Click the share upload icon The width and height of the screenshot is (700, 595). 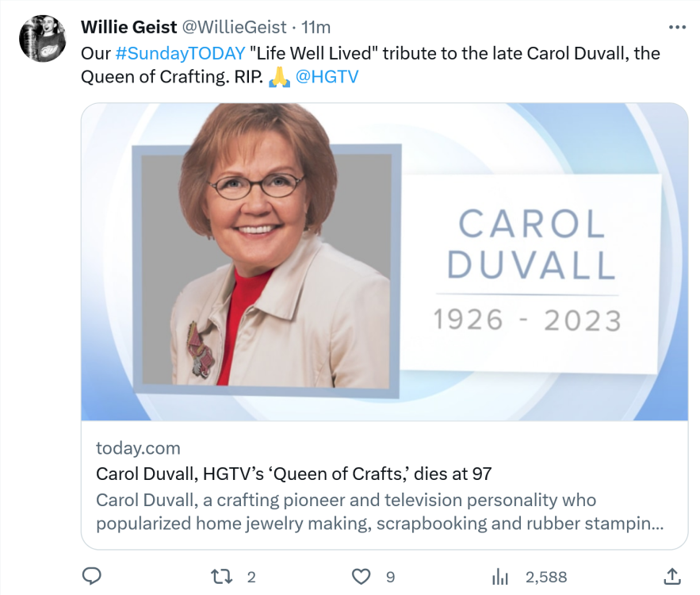[671, 576]
